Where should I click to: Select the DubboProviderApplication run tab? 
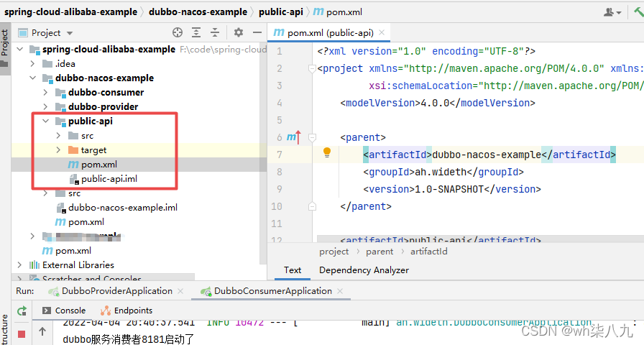(117, 291)
